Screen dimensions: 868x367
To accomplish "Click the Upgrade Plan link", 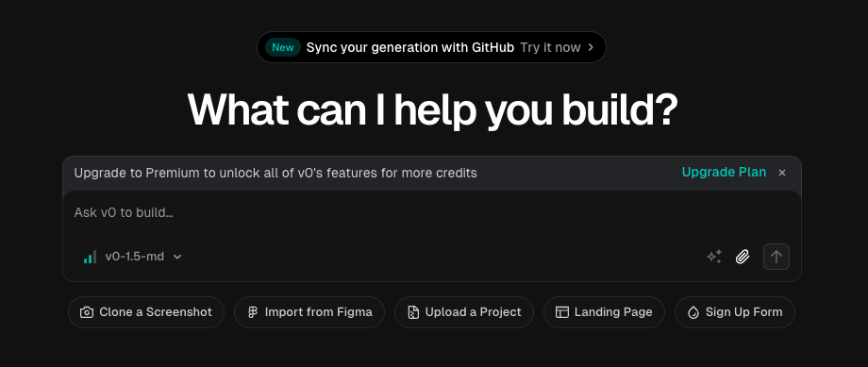I will [x=724, y=172].
